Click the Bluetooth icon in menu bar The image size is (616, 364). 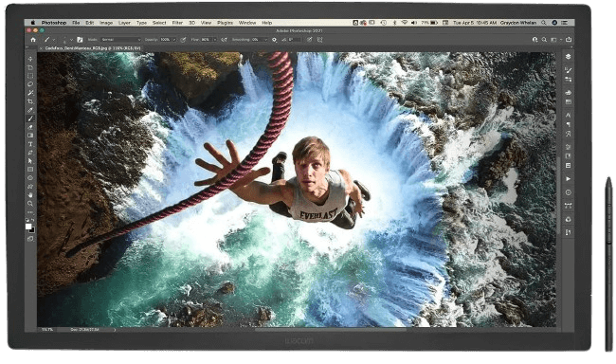[x=395, y=23]
